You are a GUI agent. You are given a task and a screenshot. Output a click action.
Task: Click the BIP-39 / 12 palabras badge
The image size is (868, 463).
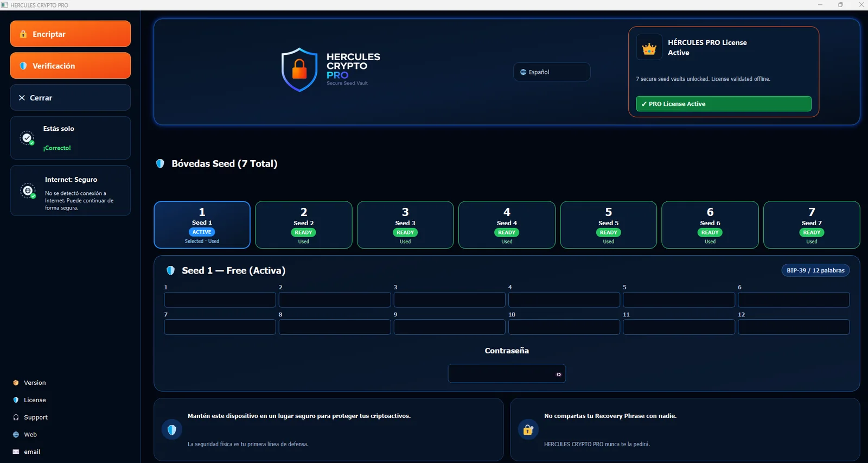tap(815, 270)
